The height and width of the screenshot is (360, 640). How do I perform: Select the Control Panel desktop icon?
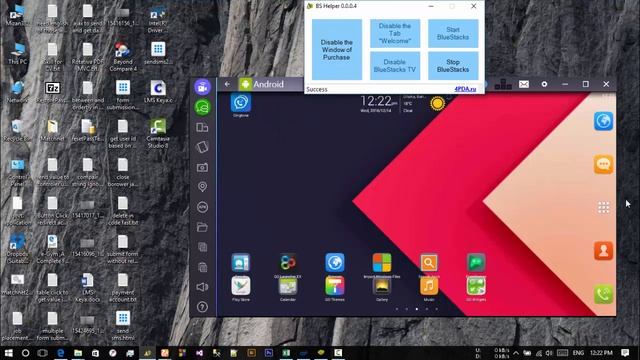click(x=18, y=172)
